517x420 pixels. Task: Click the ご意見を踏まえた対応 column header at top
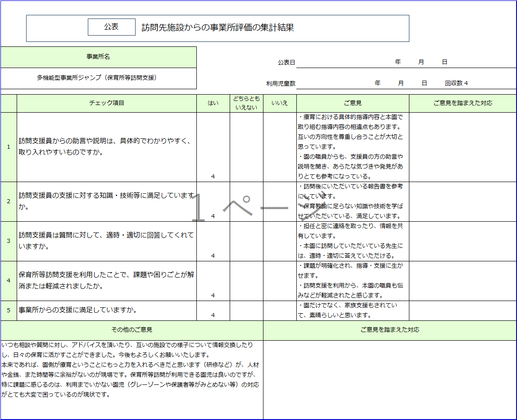[463, 103]
